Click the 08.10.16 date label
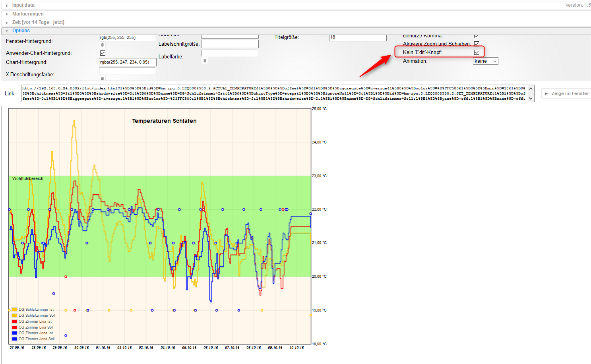 (254, 348)
